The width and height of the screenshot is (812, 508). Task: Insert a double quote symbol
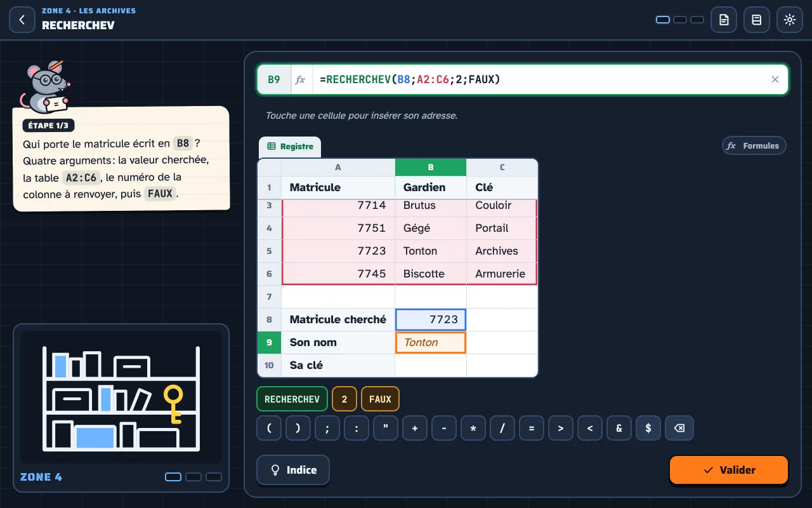tap(386, 428)
